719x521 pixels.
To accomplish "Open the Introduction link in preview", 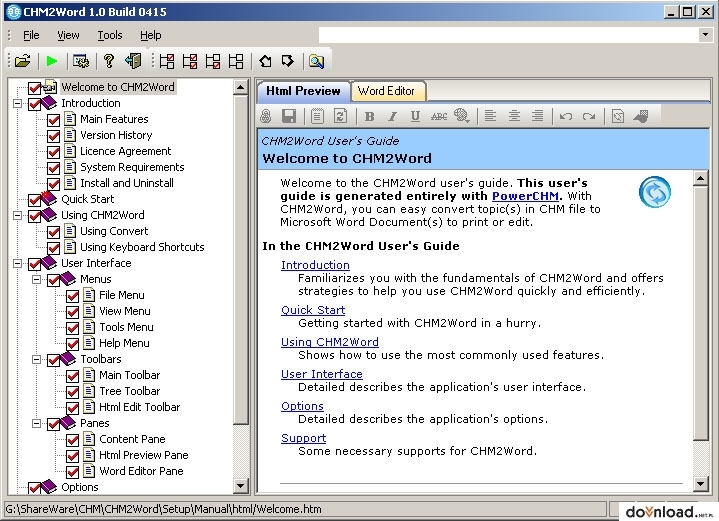I will tap(315, 265).
